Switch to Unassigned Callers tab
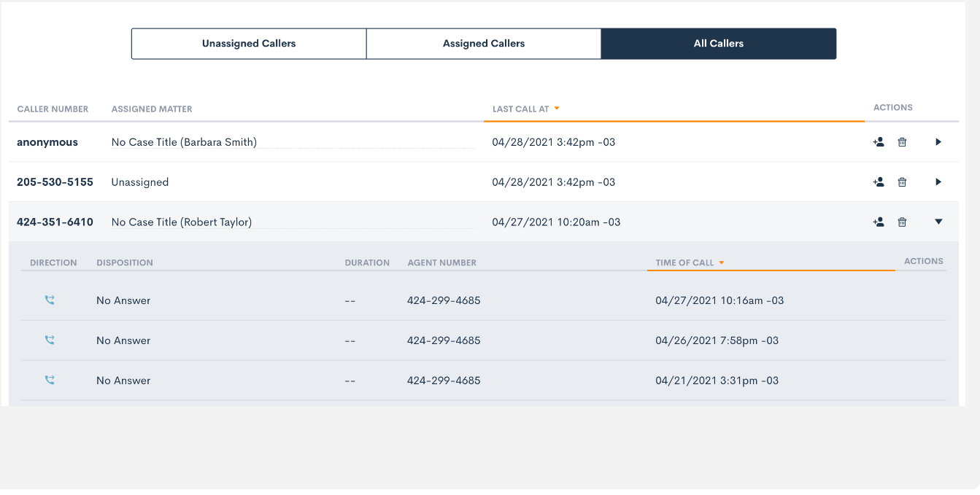This screenshot has width=980, height=495. (249, 44)
